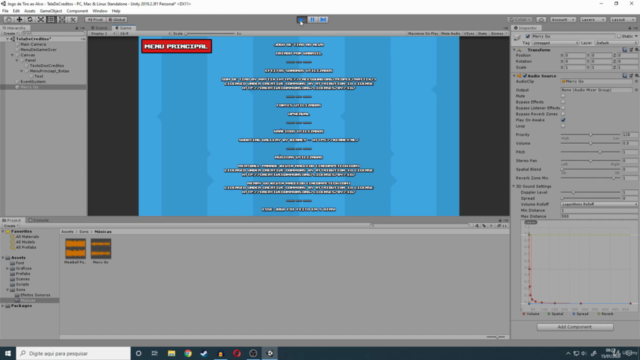Open Chrome from the taskbar
640x360 pixels.
(188, 353)
